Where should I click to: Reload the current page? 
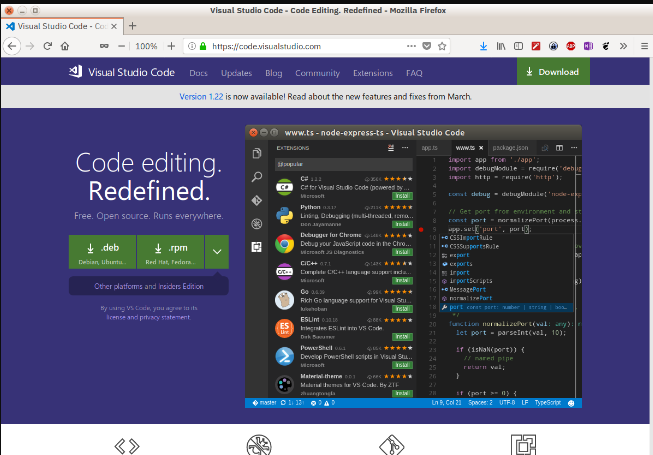(x=47, y=46)
